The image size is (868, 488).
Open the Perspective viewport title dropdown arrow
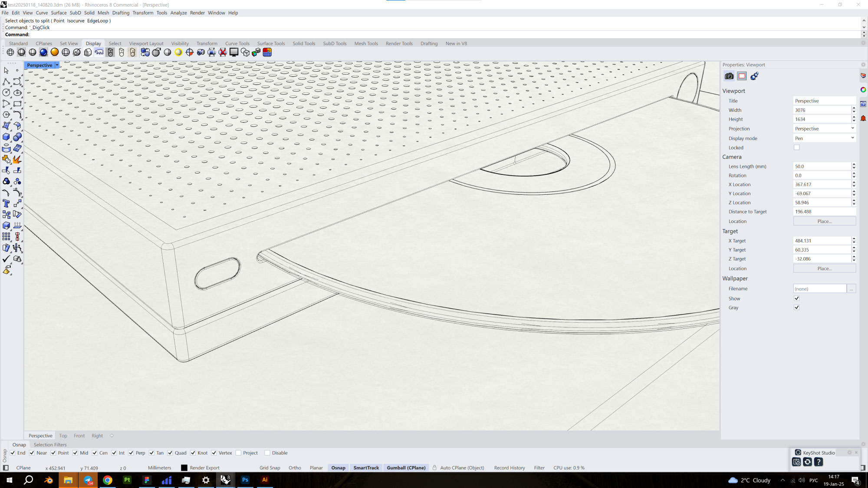point(57,65)
